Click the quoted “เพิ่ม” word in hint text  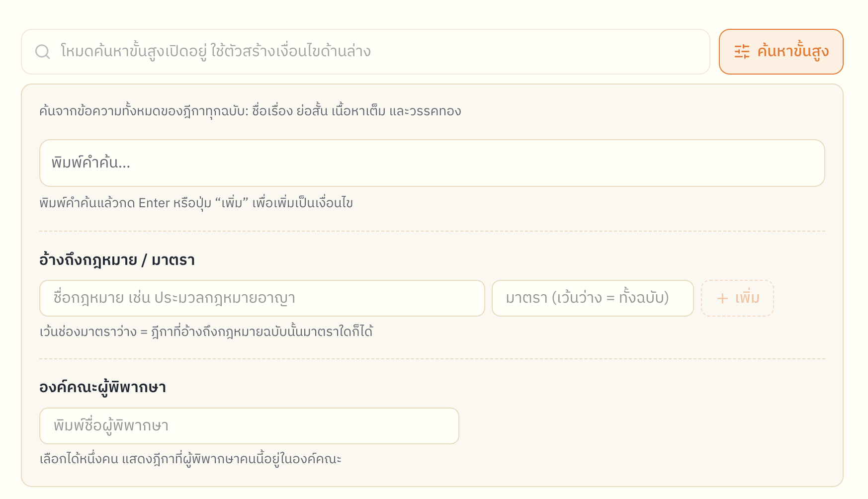(x=232, y=203)
